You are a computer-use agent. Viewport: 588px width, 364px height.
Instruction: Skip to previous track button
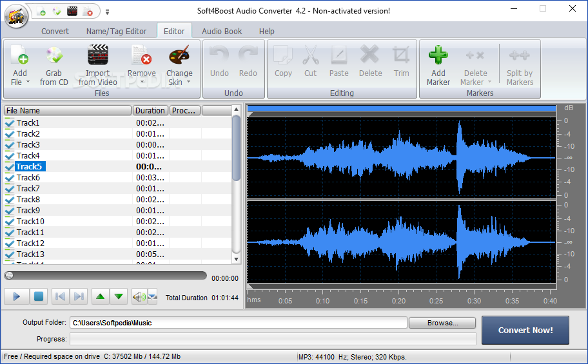pyautogui.click(x=60, y=296)
